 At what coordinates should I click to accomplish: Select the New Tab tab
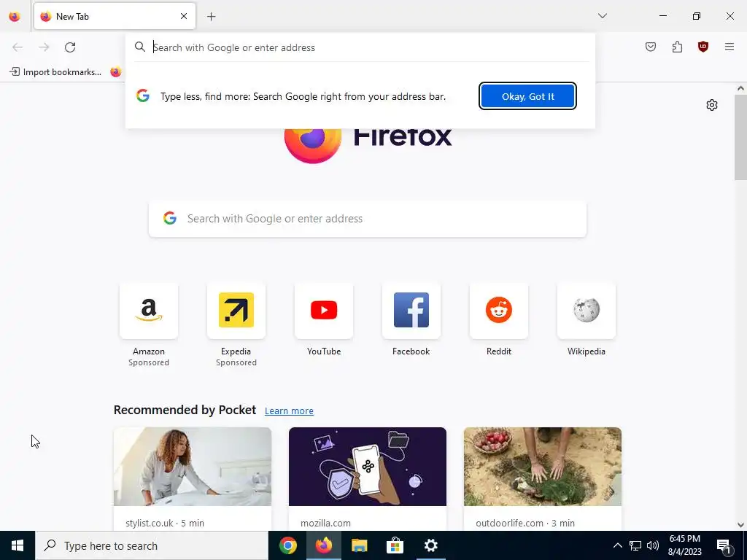(x=115, y=16)
